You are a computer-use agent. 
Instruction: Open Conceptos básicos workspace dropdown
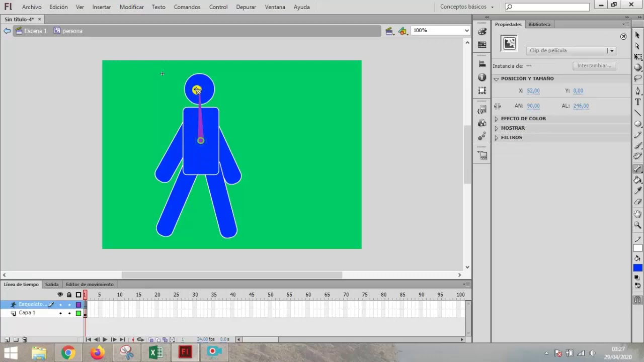click(467, 7)
